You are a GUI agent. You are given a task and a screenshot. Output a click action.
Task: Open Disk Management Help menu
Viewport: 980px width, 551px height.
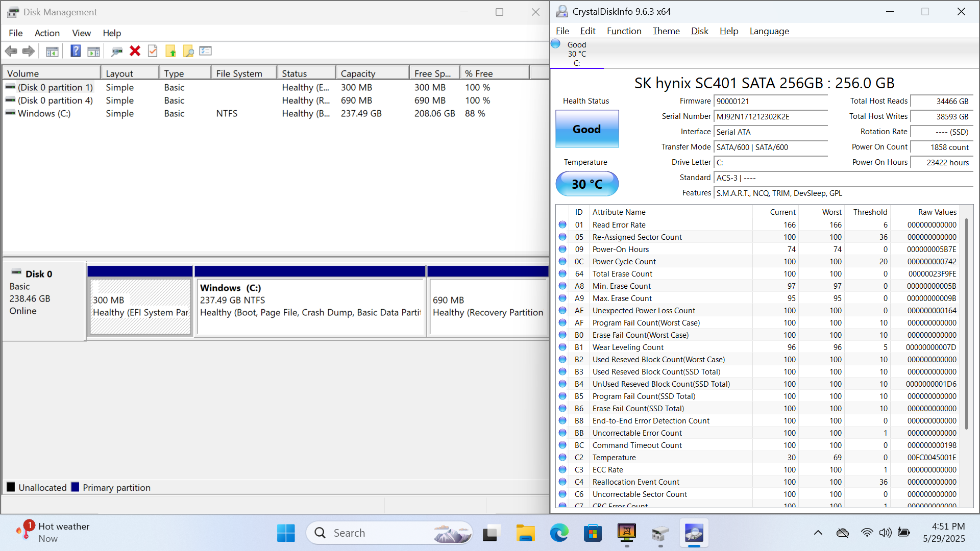click(x=112, y=33)
